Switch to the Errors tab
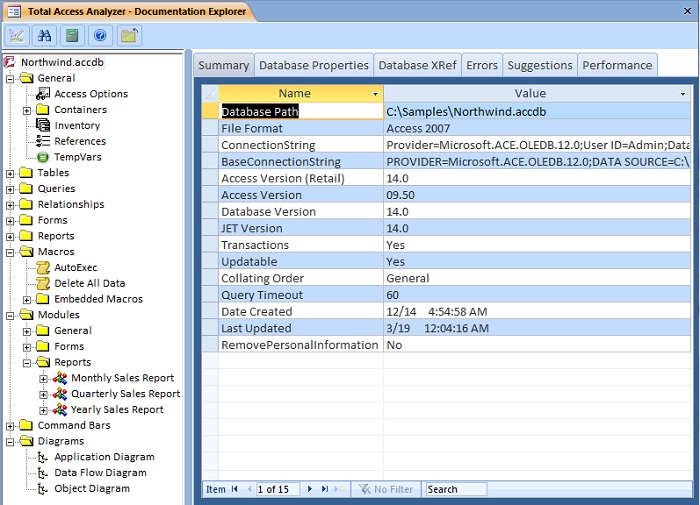 482,65
